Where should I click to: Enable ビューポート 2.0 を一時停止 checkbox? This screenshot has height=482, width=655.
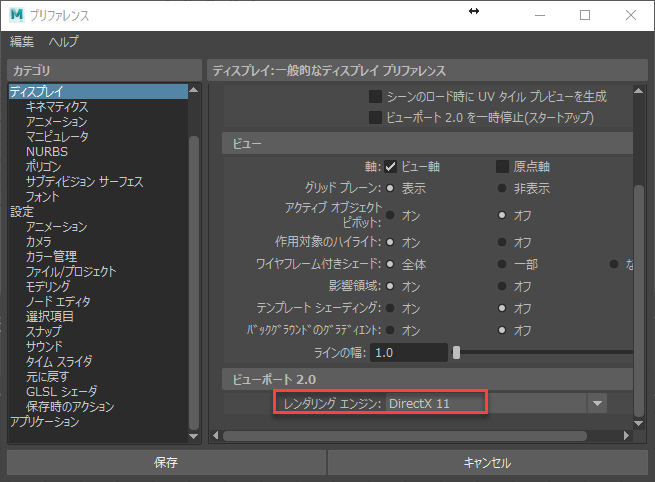tap(375, 118)
